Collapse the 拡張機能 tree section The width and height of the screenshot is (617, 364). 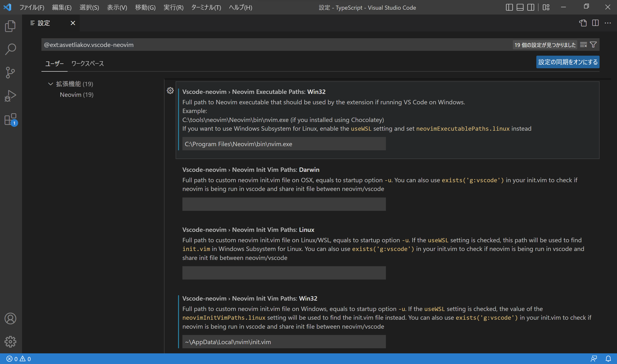tap(51, 84)
